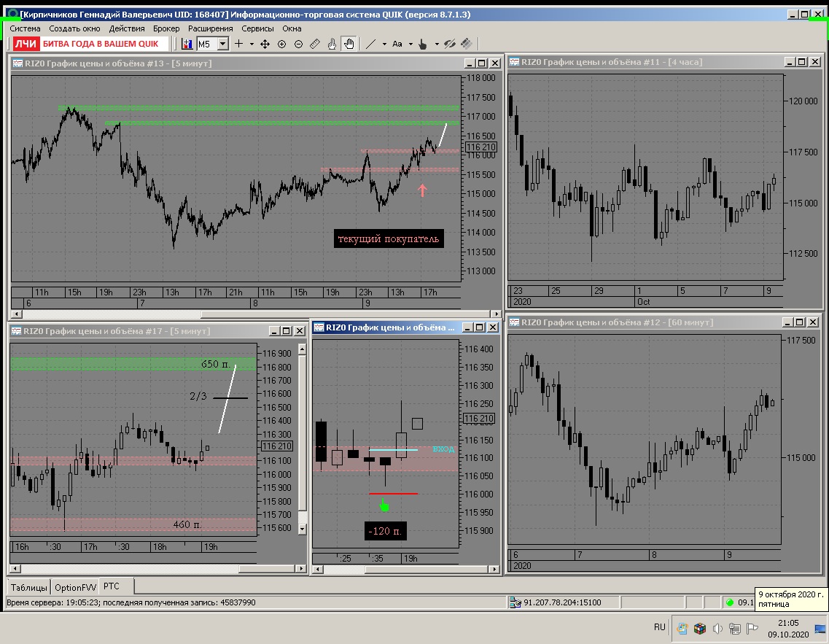This screenshot has height=644, width=829.
Task: Expand the line tool dropdown arrow
Action: 384,44
